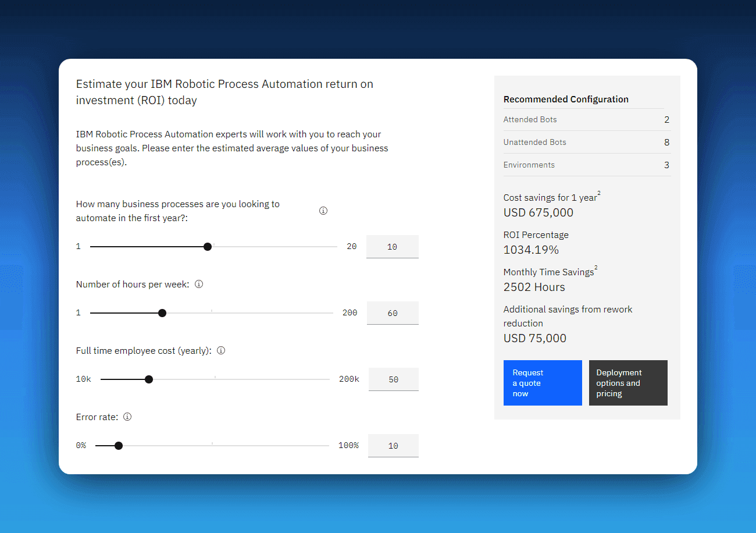Click the Error rate value input box

(393, 446)
